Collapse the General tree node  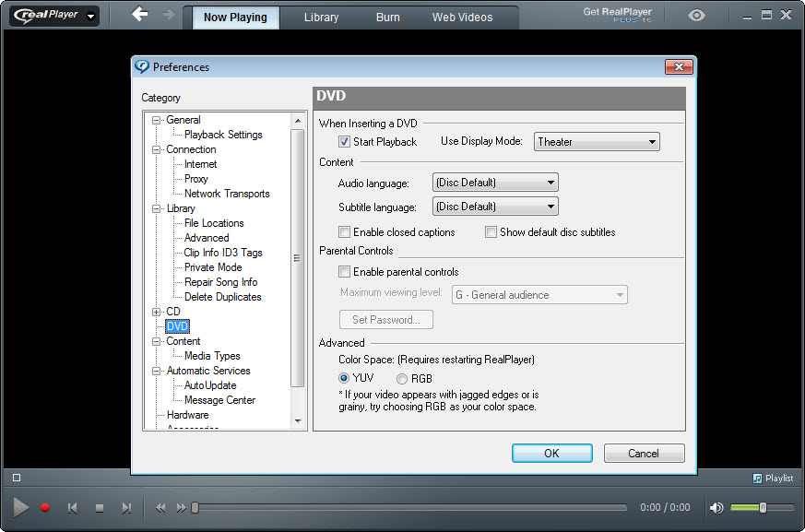tap(156, 121)
